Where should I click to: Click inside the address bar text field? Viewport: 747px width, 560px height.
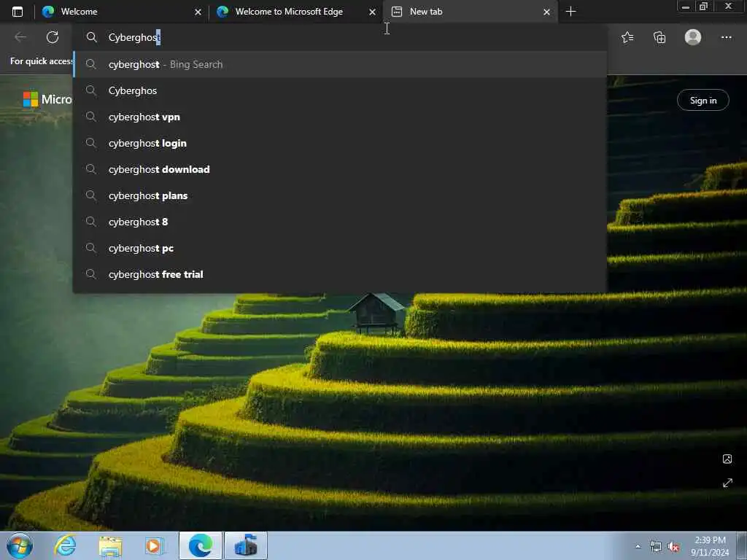coord(340,37)
